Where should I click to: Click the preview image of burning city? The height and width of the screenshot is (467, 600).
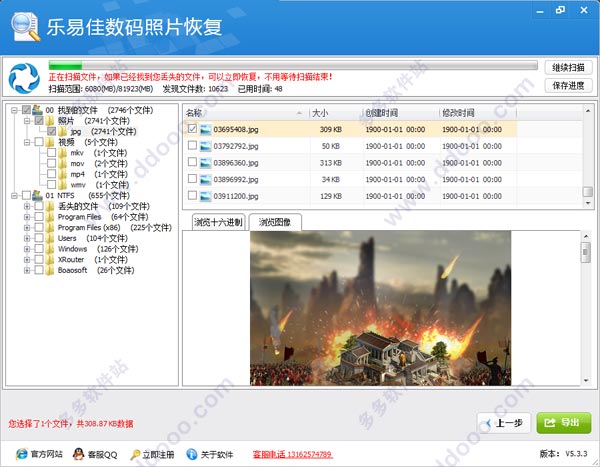pos(380,308)
